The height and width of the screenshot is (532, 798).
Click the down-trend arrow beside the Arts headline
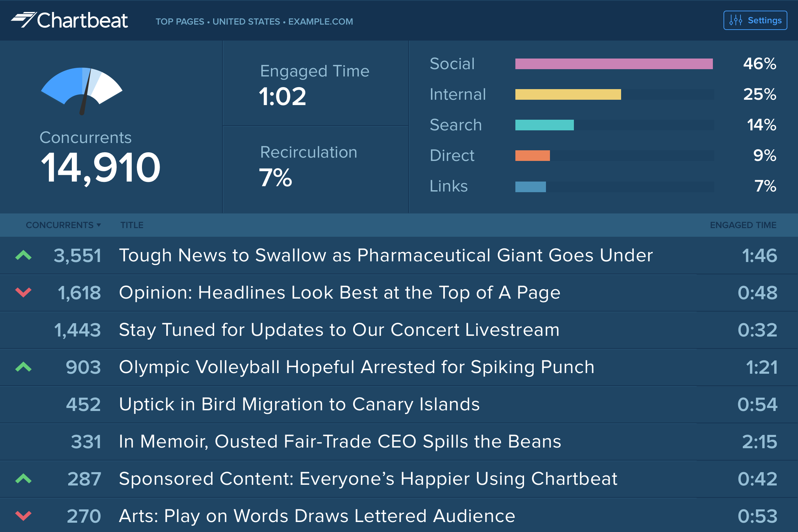(x=23, y=516)
